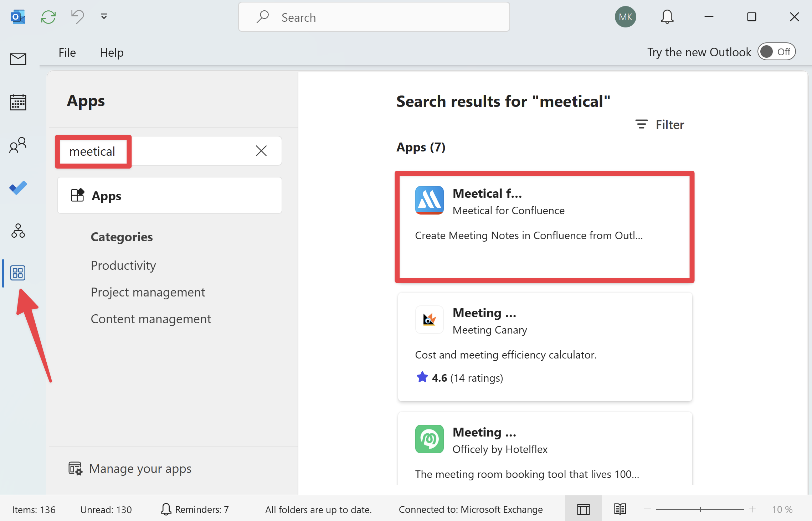This screenshot has width=812, height=521.
Task: Undo the last action
Action: [x=77, y=16]
